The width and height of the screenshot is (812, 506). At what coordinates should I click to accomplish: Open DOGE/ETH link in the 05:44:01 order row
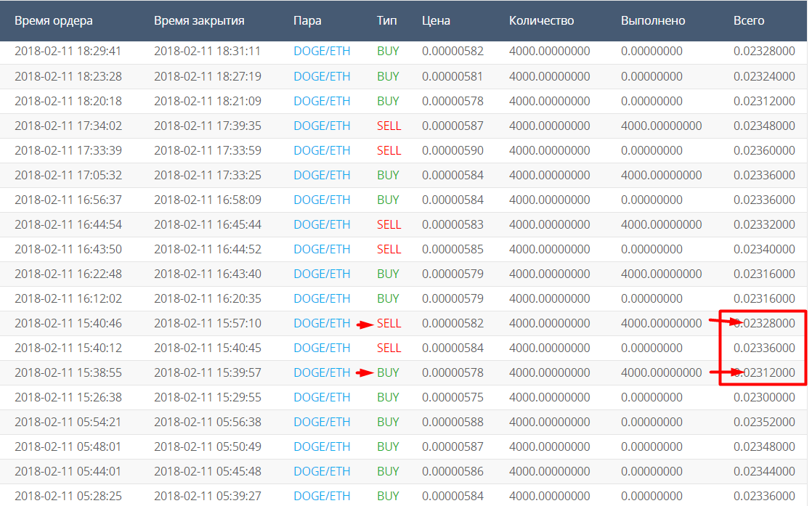(322, 472)
